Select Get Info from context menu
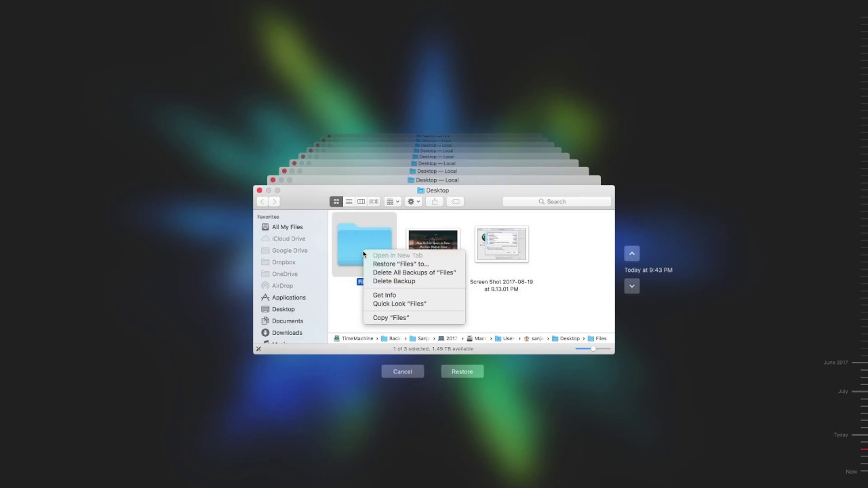 (x=384, y=295)
